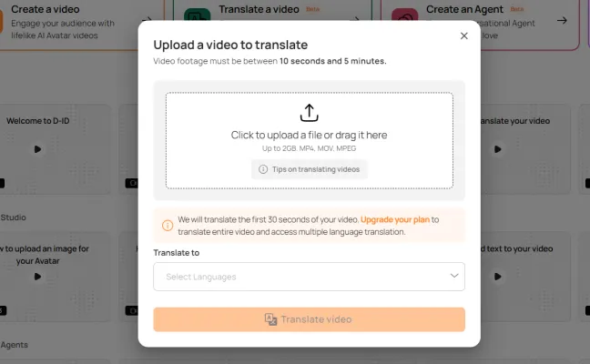The height and width of the screenshot is (364, 590).
Task: Click the Create an Agent card icon
Action: 405,16
